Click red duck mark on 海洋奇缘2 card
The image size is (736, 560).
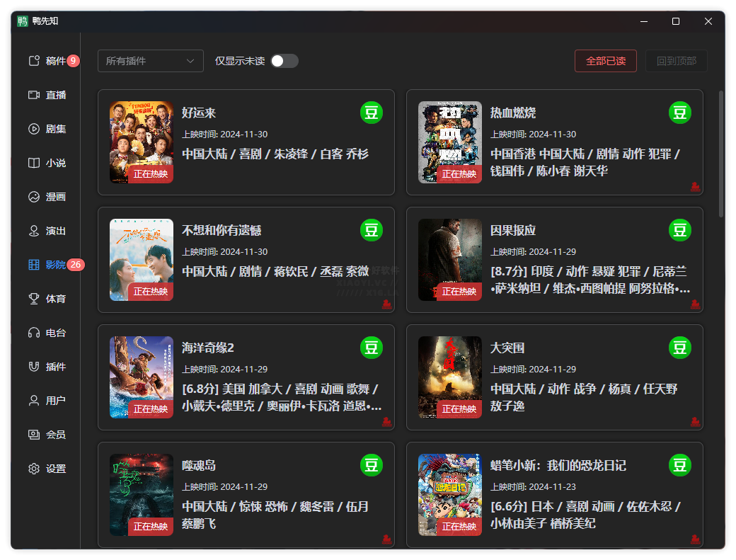point(387,422)
